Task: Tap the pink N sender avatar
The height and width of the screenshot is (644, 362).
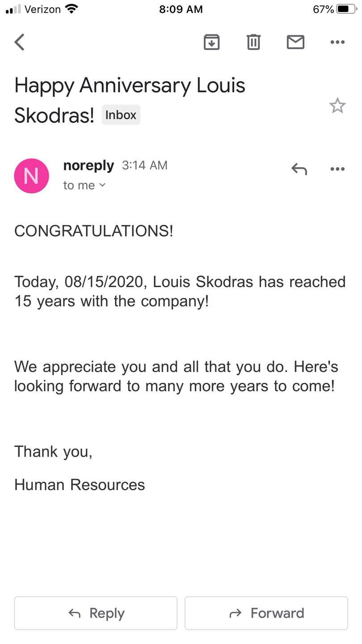Action: click(x=31, y=176)
